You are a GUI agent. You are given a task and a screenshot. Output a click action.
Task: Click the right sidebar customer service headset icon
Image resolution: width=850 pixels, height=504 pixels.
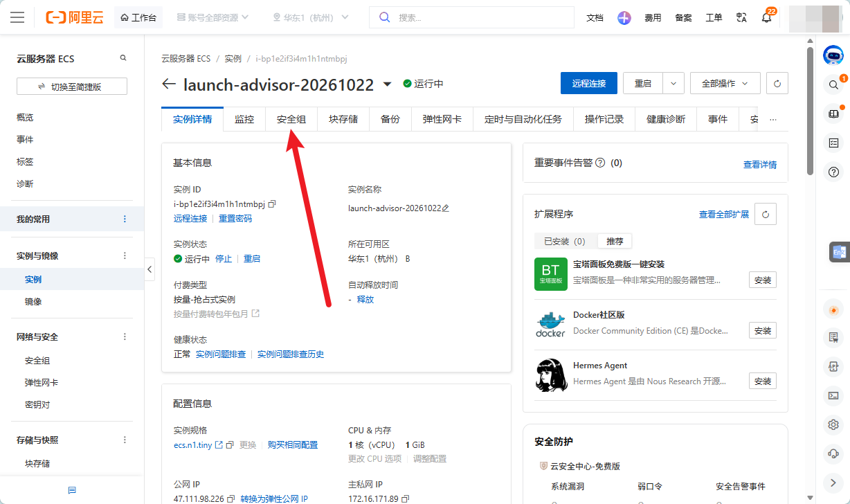tap(833, 453)
